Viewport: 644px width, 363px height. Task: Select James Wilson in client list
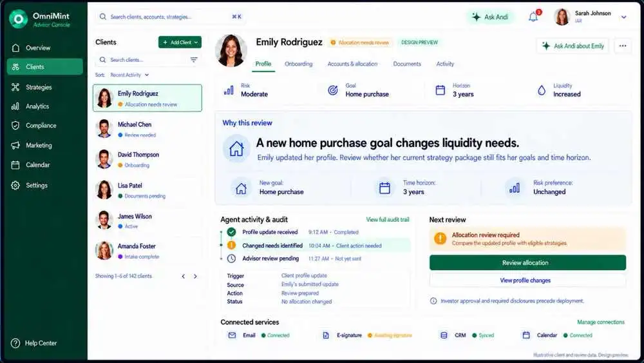coord(147,221)
